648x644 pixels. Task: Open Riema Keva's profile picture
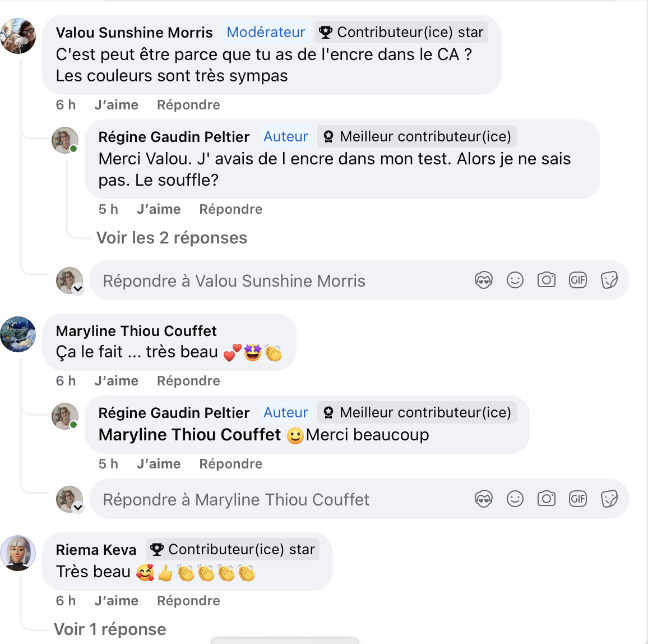(x=18, y=553)
